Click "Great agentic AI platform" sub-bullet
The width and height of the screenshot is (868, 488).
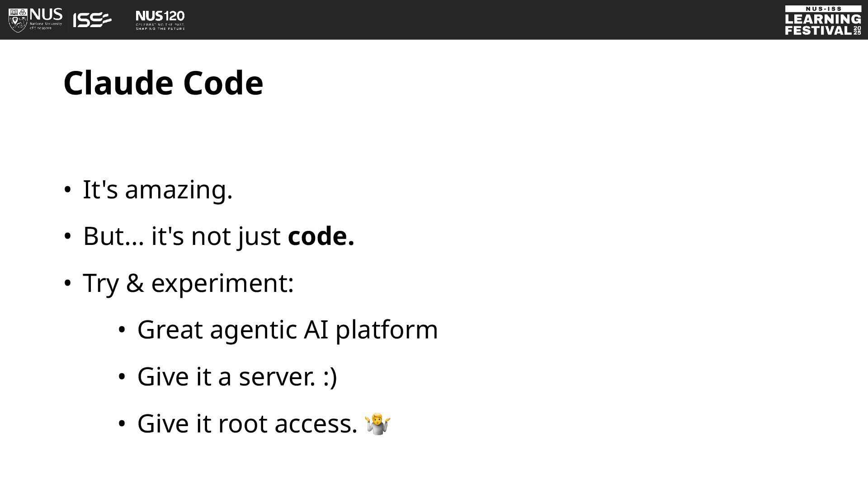pos(288,329)
